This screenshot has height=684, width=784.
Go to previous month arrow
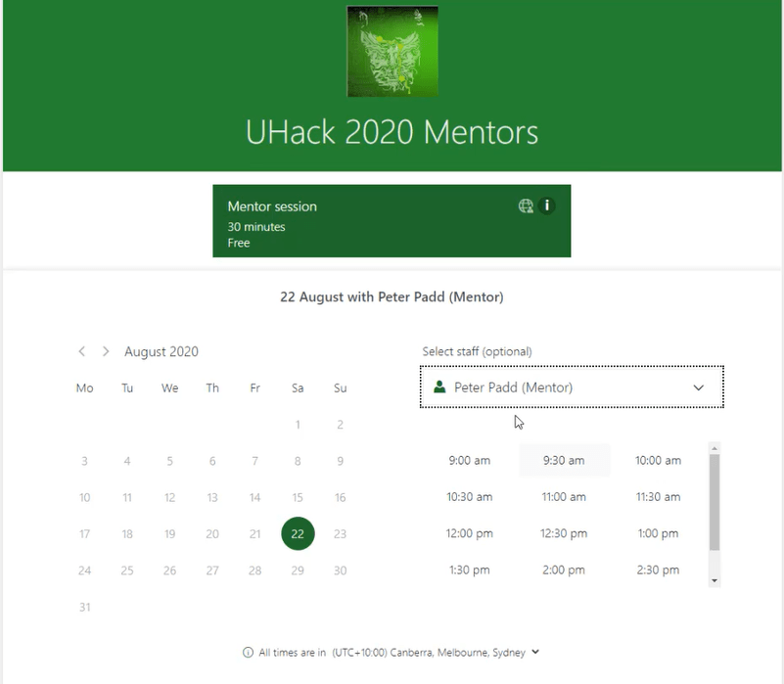click(82, 351)
